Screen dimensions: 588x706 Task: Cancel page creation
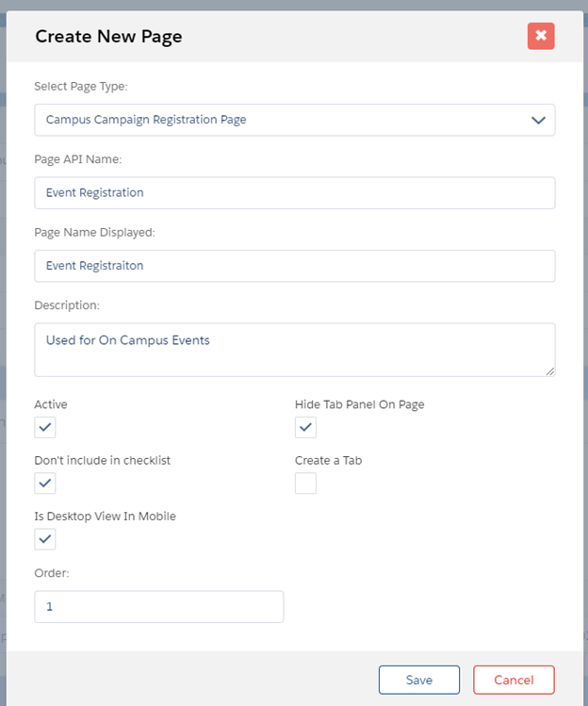(514, 680)
